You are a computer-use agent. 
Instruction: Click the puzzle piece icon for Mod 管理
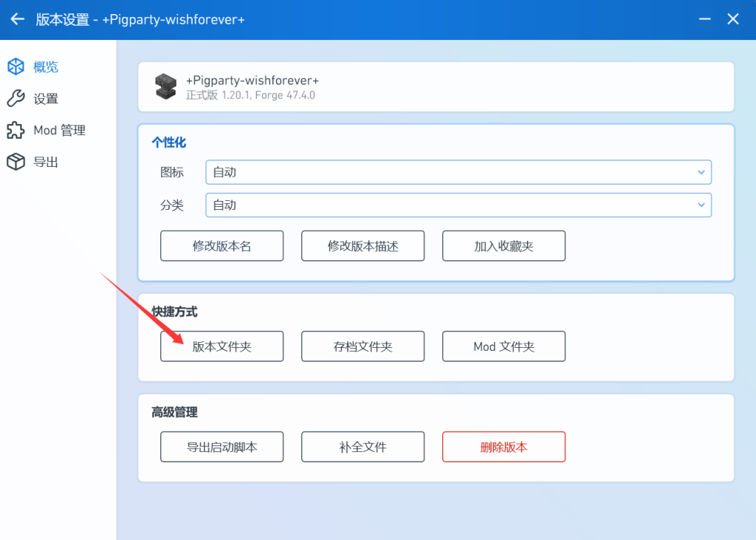click(16, 131)
